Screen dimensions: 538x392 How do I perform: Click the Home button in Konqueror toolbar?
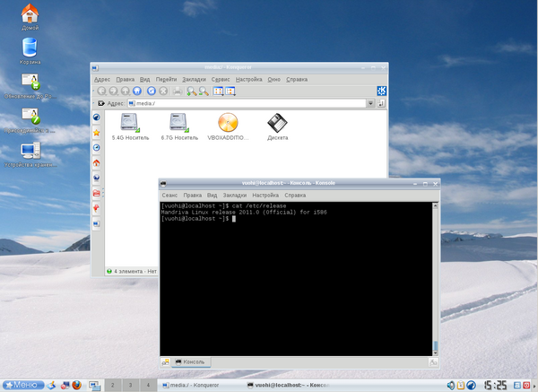pyautogui.click(x=136, y=91)
